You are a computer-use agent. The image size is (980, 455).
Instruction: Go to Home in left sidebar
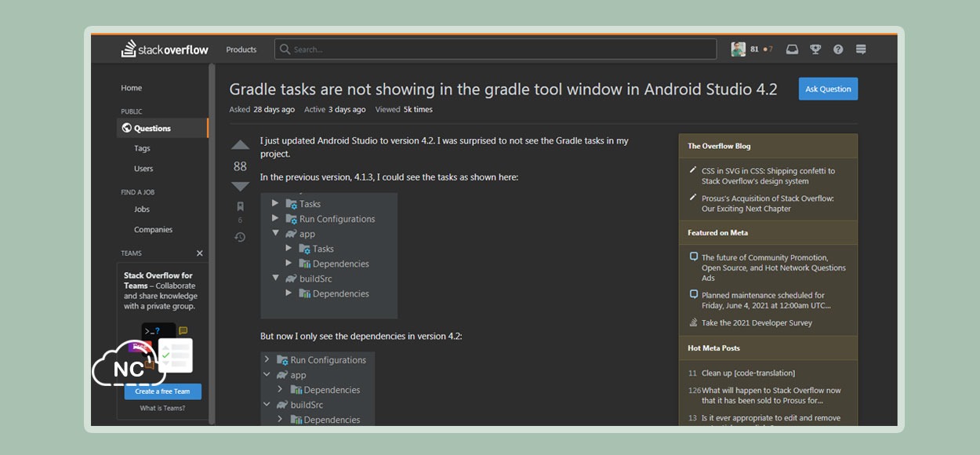point(132,88)
